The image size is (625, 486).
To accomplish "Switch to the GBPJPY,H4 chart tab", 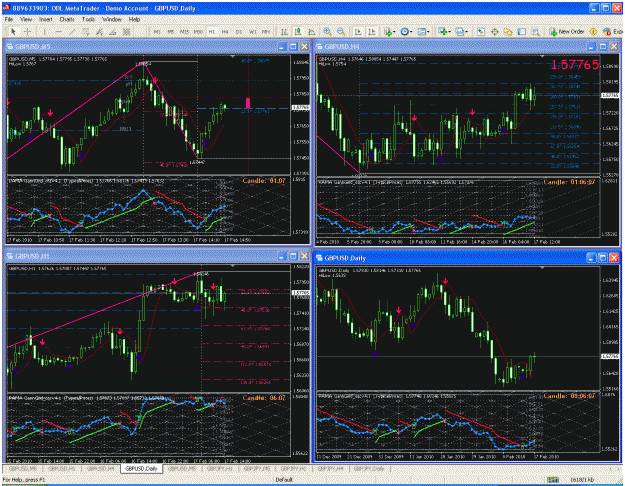I will 330,468.
